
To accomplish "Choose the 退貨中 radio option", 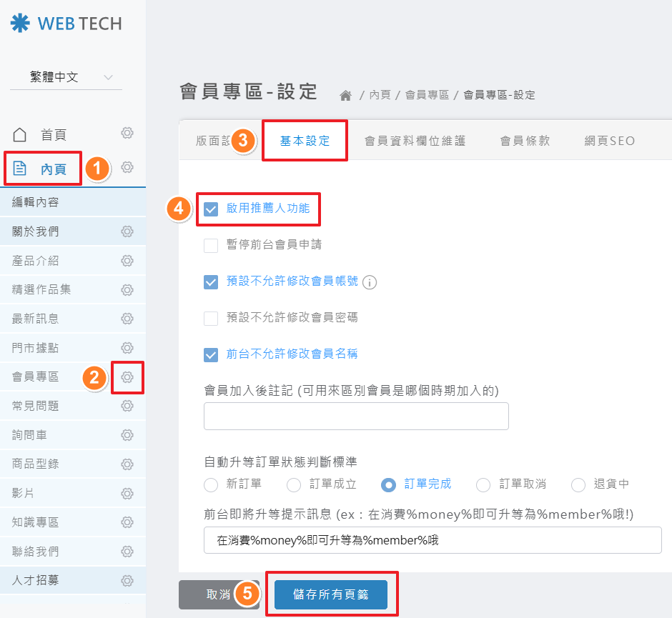I will (578, 485).
